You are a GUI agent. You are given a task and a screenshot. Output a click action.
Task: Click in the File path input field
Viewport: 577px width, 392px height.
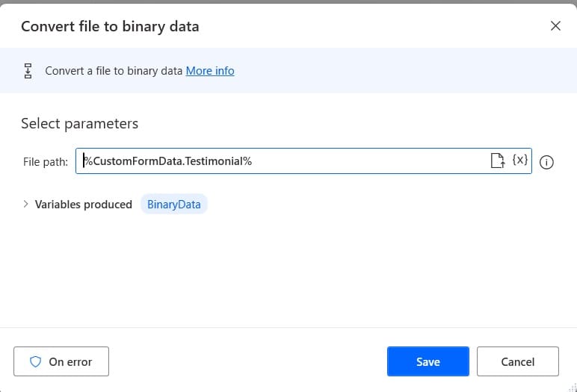pos(303,161)
